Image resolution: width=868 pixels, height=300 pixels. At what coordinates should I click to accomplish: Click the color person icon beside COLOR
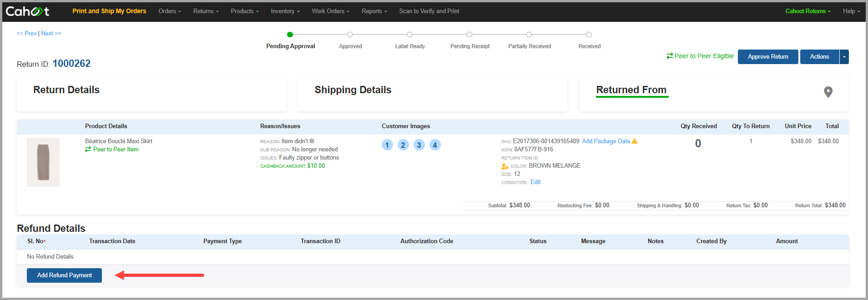pos(505,166)
